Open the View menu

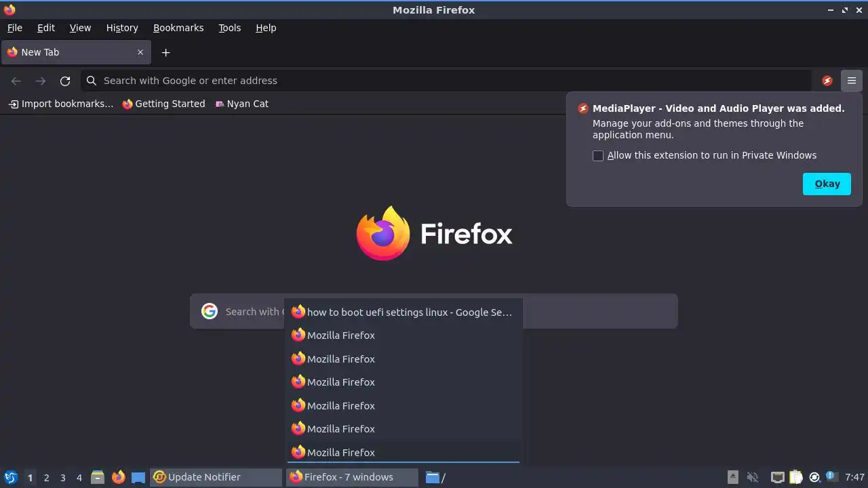coord(80,28)
